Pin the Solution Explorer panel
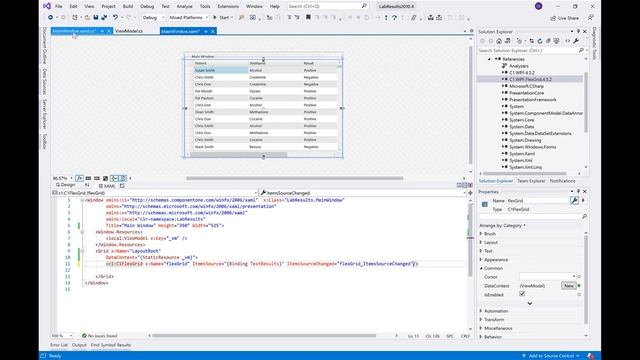Viewport: 640px width, 360px height. click(578, 31)
